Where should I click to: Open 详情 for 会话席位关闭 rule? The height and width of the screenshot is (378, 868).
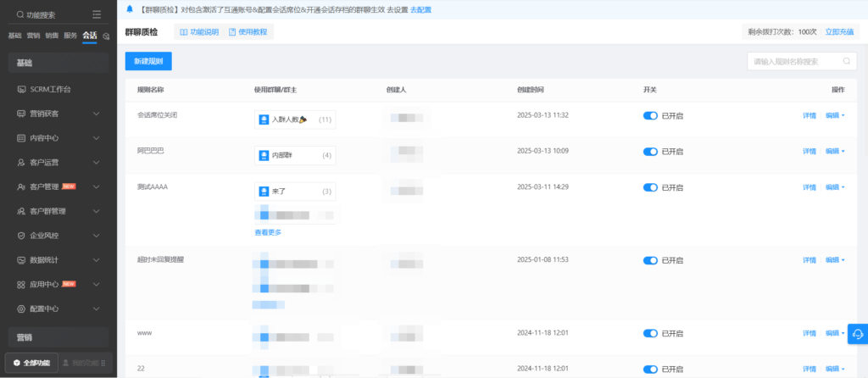tap(810, 115)
